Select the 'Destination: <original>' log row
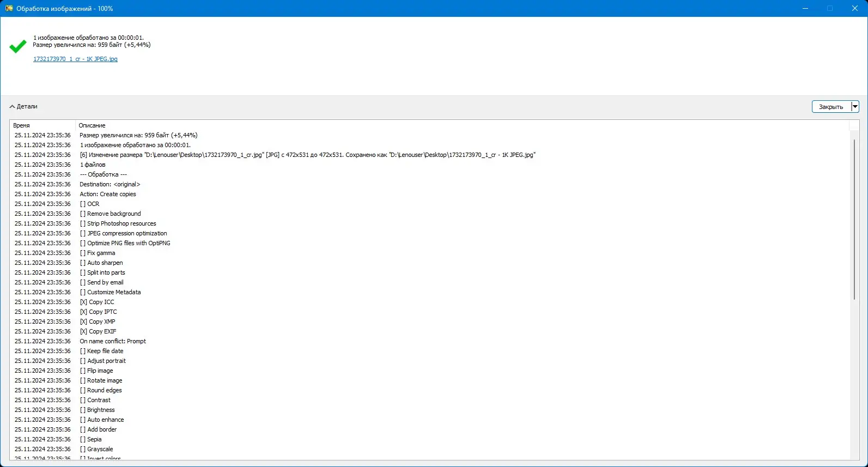Screen dimensions: 868x467 point(430,184)
